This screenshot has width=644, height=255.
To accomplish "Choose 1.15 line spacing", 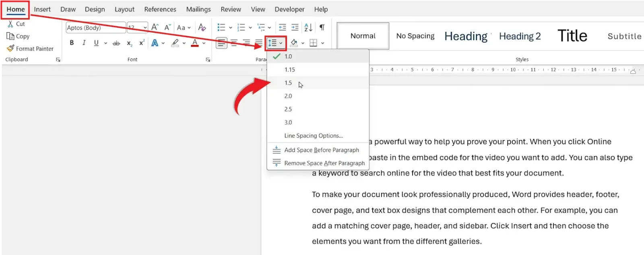I will [318, 70].
